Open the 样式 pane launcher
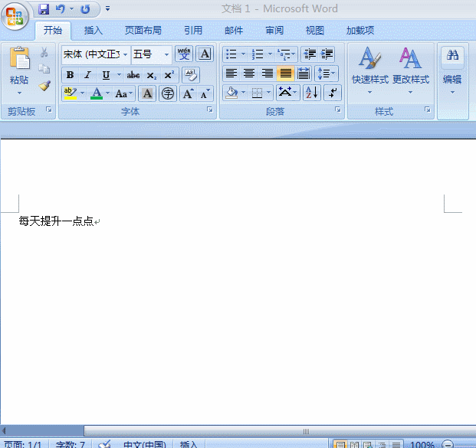 (428, 110)
